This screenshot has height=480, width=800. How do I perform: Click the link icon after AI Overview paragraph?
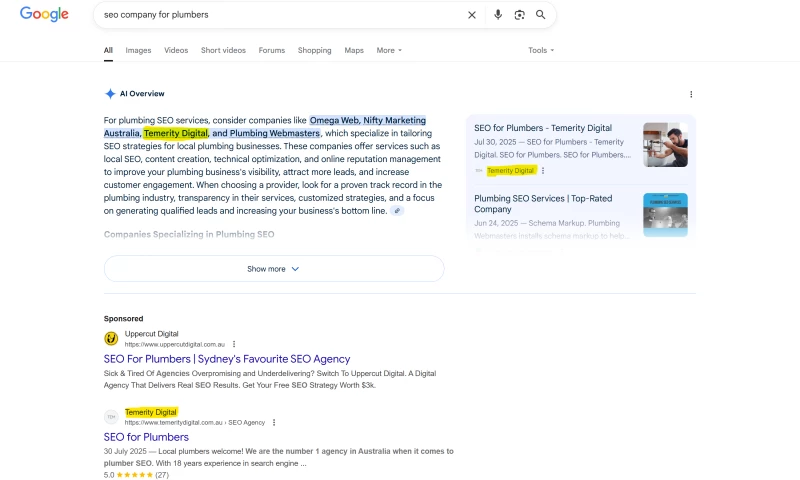[x=397, y=211]
